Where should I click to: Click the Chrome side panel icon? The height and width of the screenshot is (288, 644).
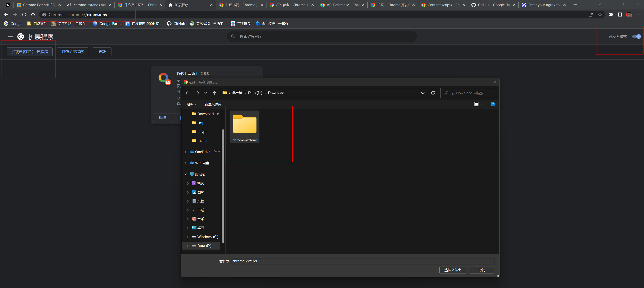point(620,15)
